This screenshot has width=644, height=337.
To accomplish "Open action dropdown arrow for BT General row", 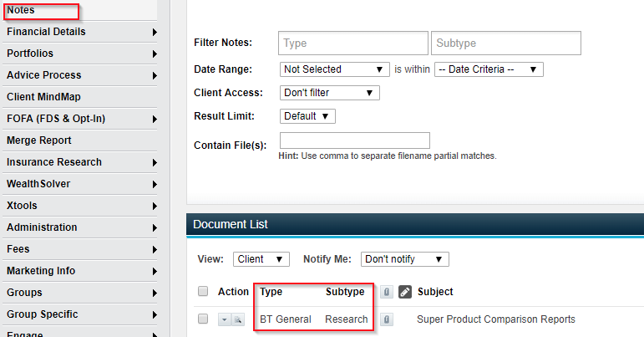I will tap(224, 319).
